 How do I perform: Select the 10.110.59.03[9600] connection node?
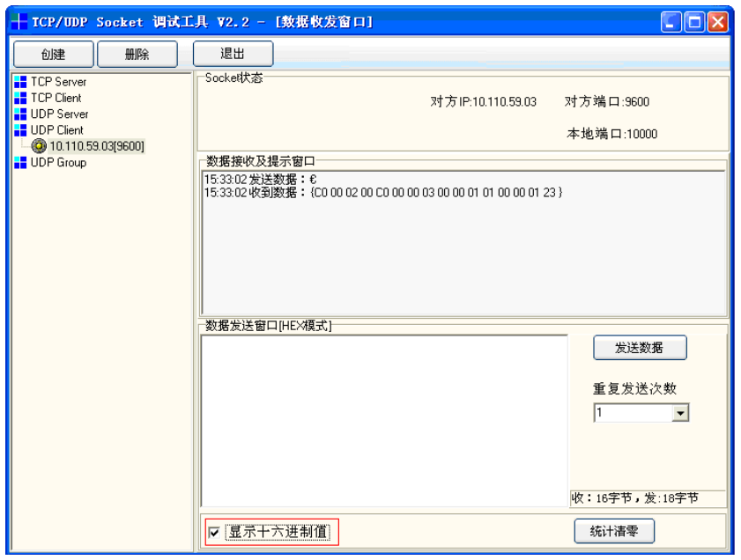click(97, 146)
